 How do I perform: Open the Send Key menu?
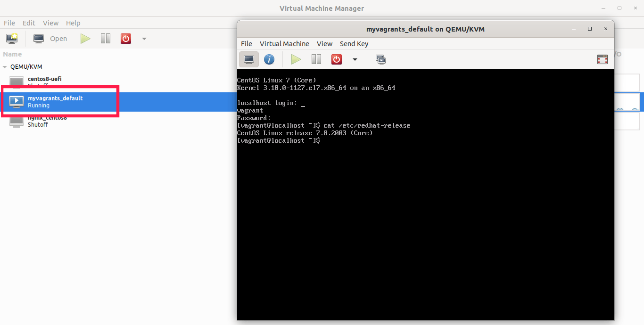pos(354,43)
